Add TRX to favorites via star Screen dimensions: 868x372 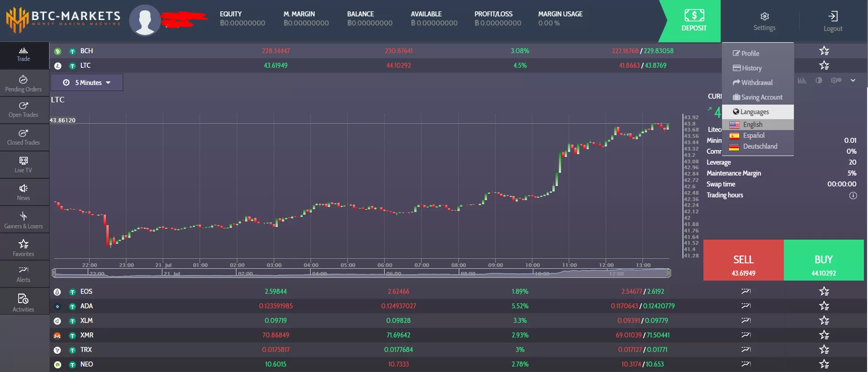[824, 349]
